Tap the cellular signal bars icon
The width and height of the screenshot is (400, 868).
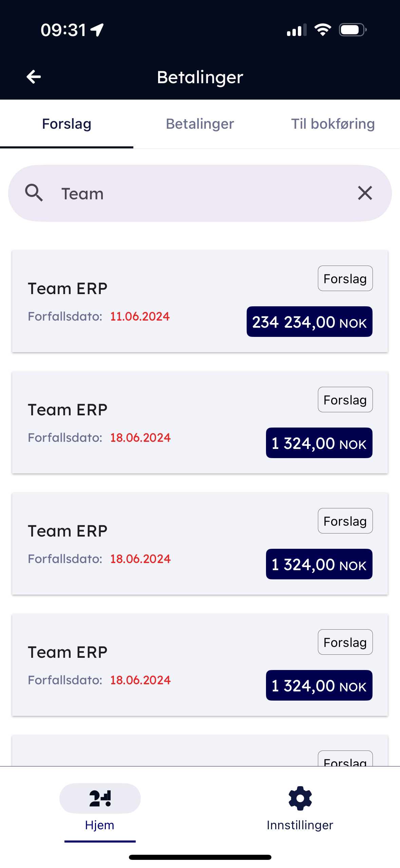(297, 30)
